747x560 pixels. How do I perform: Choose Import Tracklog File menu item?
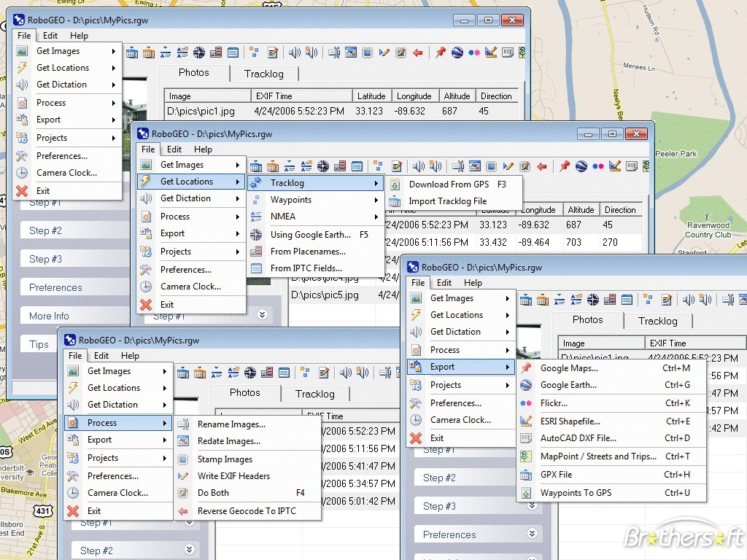pyautogui.click(x=454, y=201)
